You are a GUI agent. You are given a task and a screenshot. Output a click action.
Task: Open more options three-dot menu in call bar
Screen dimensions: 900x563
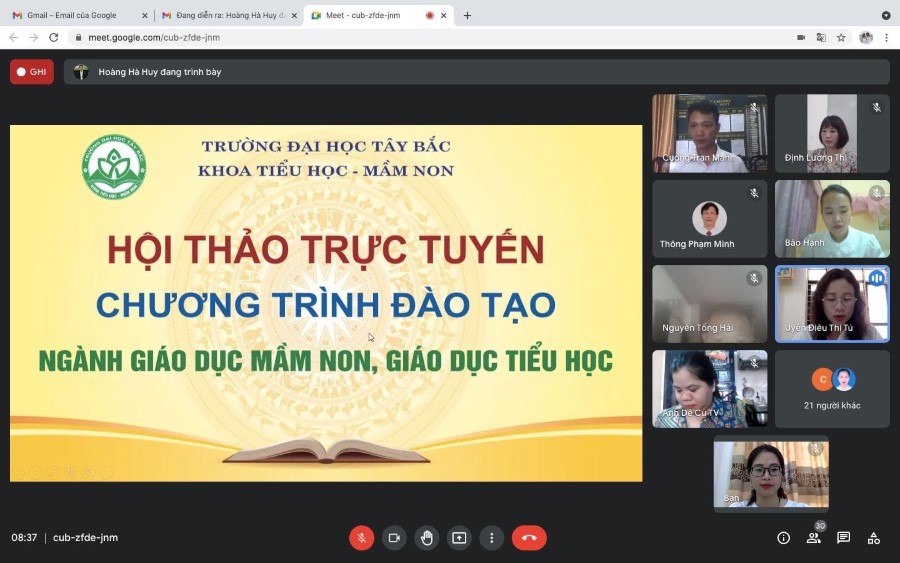pyautogui.click(x=492, y=538)
